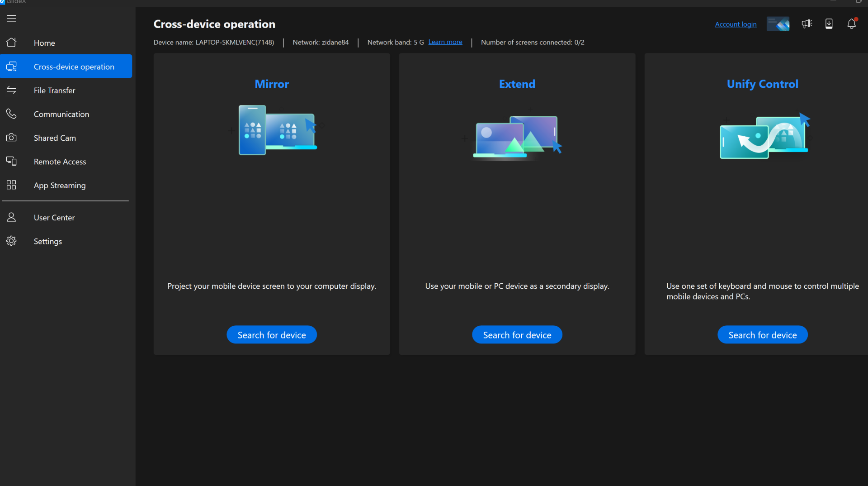Screen dimensions: 868x486
Task: Click the download update icon
Action: coord(829,24)
